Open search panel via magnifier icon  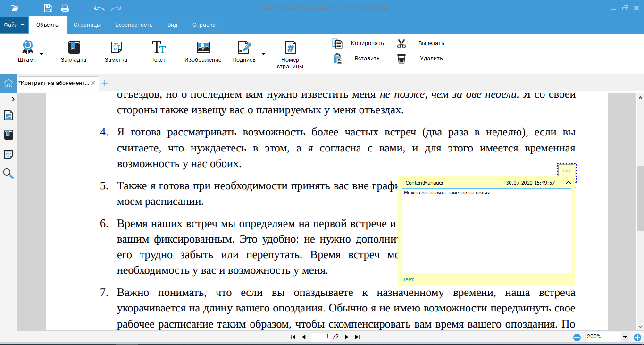click(x=8, y=174)
